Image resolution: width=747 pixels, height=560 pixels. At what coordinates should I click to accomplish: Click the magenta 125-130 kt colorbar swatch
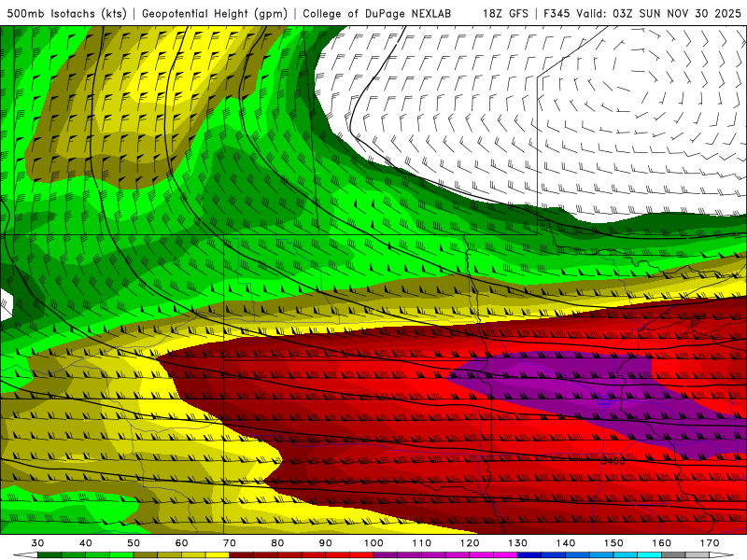pos(505,555)
